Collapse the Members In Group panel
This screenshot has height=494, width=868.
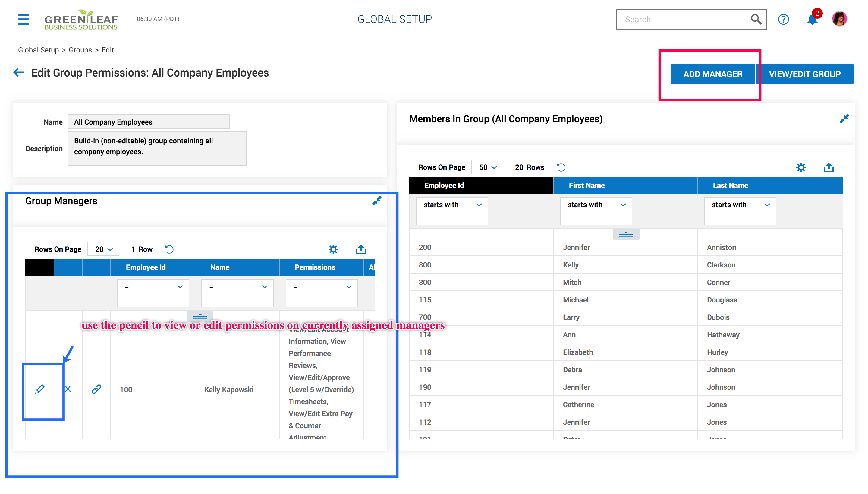click(844, 119)
